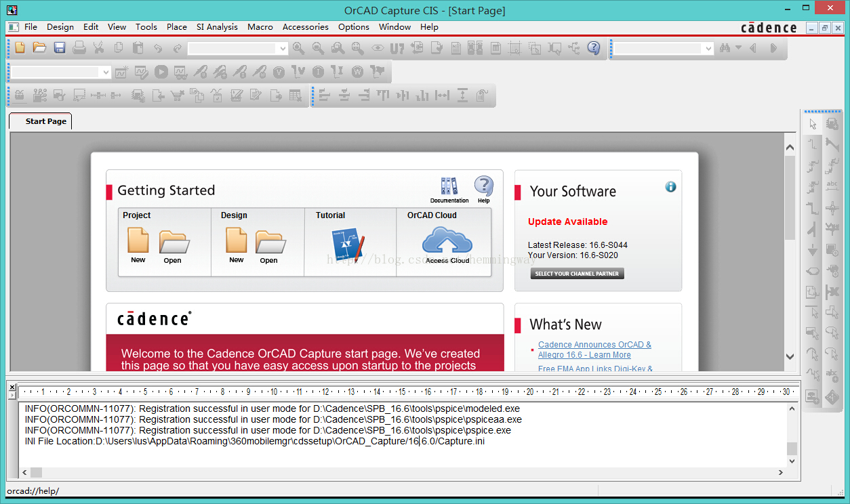Screen dimensions: 850x504
Task: Open the SI Analysis menu
Action: tap(217, 27)
